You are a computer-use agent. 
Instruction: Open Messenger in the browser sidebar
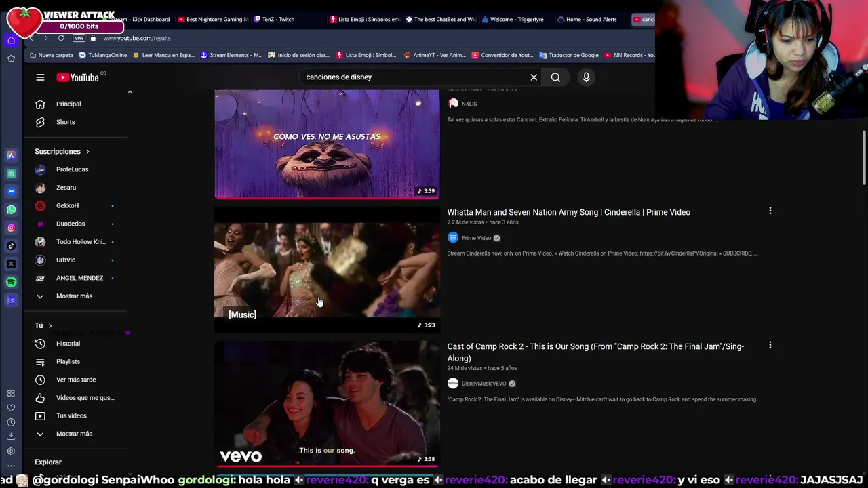(11, 192)
